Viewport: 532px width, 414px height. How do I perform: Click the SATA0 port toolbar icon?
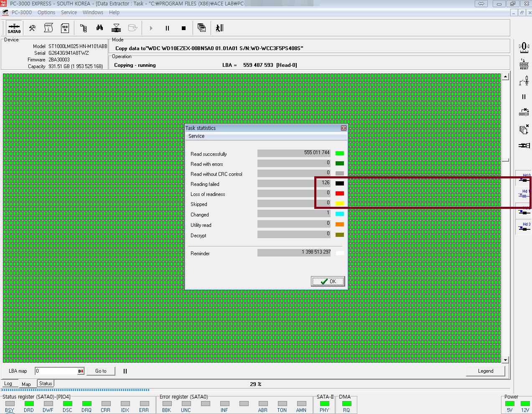click(x=14, y=28)
